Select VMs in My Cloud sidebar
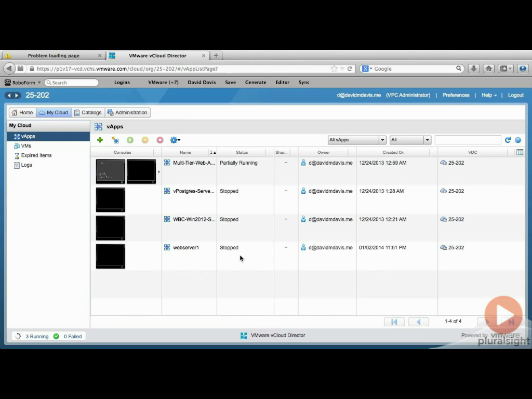Viewport: 532px width, 399px height. (x=22, y=146)
